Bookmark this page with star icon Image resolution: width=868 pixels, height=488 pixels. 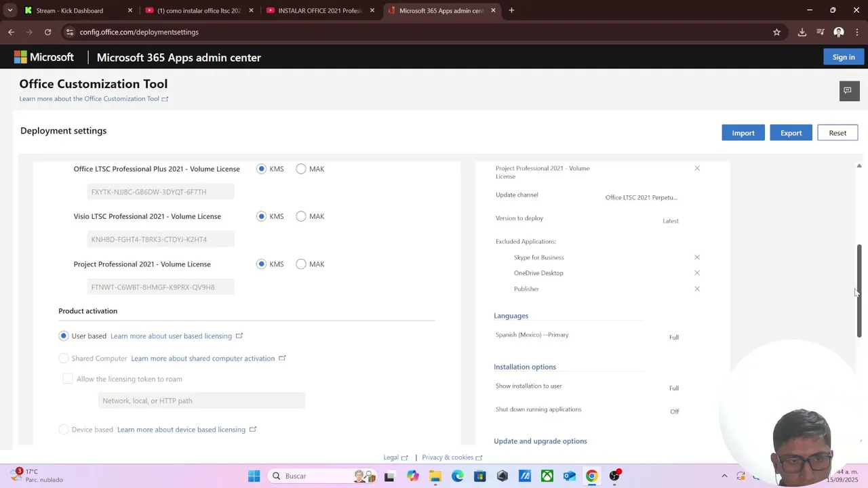[x=776, y=32]
